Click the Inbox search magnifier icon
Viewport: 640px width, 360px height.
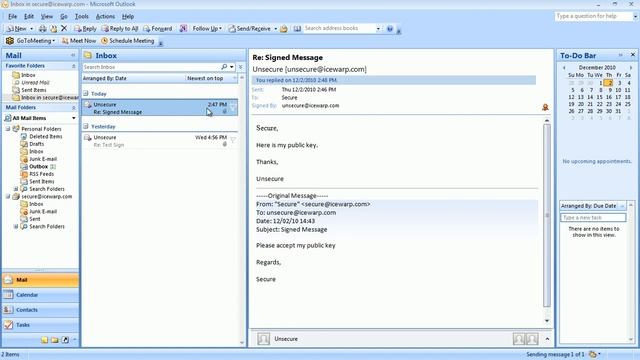(x=224, y=67)
